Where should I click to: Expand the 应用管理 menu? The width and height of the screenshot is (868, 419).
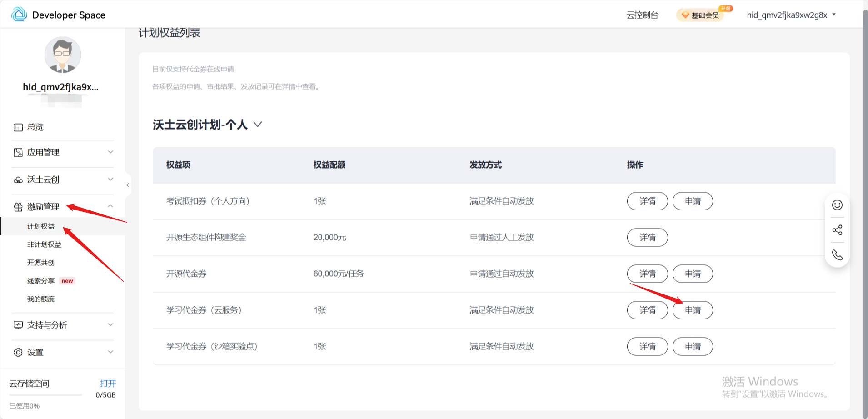coord(62,152)
